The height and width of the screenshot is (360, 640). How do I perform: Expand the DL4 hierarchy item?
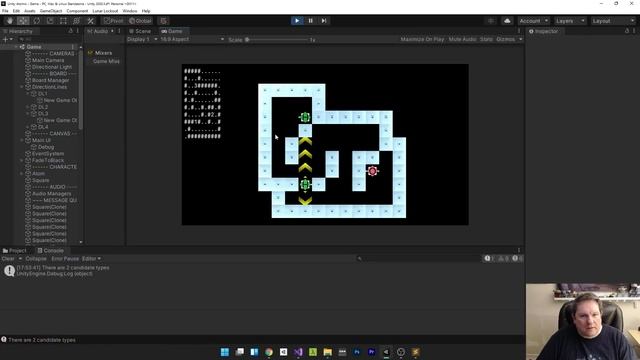click(x=28, y=127)
